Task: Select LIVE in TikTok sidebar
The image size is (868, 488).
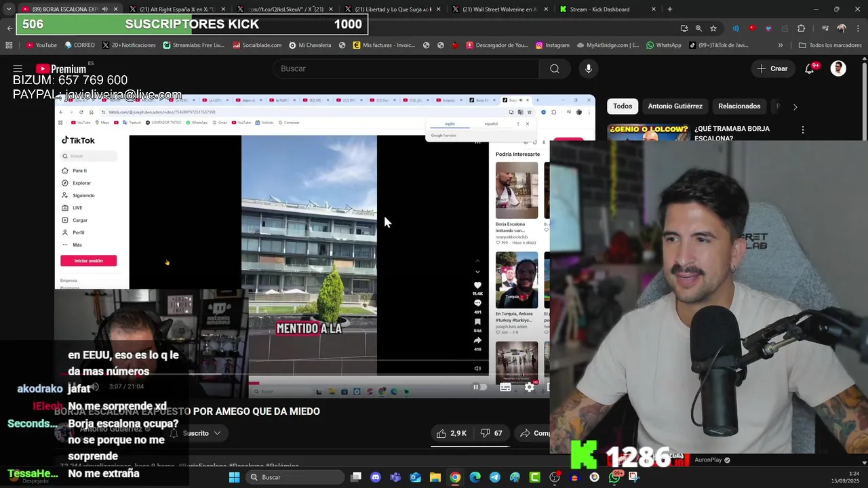Action: click(73, 208)
